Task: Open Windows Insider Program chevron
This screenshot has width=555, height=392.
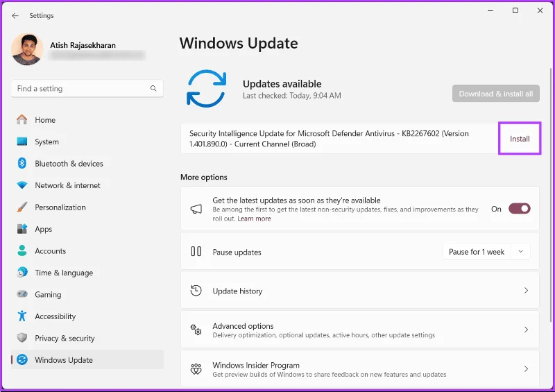Action: pyautogui.click(x=527, y=369)
